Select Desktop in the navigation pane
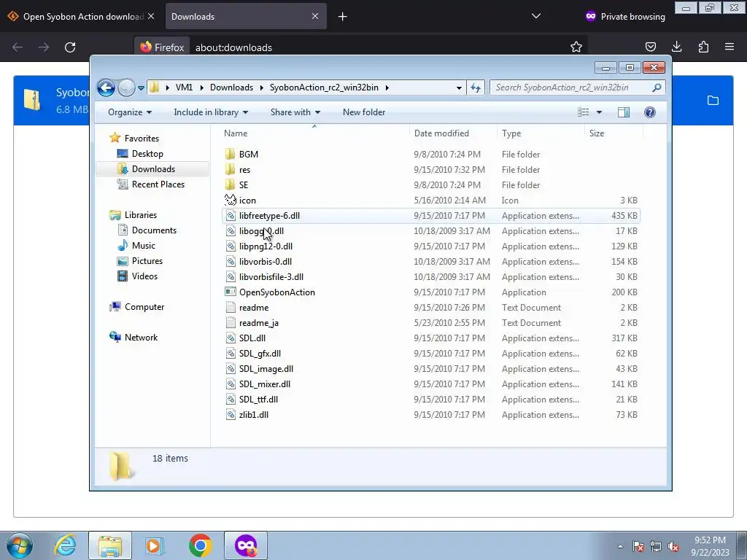Viewport: 747px width, 560px height. coord(147,154)
